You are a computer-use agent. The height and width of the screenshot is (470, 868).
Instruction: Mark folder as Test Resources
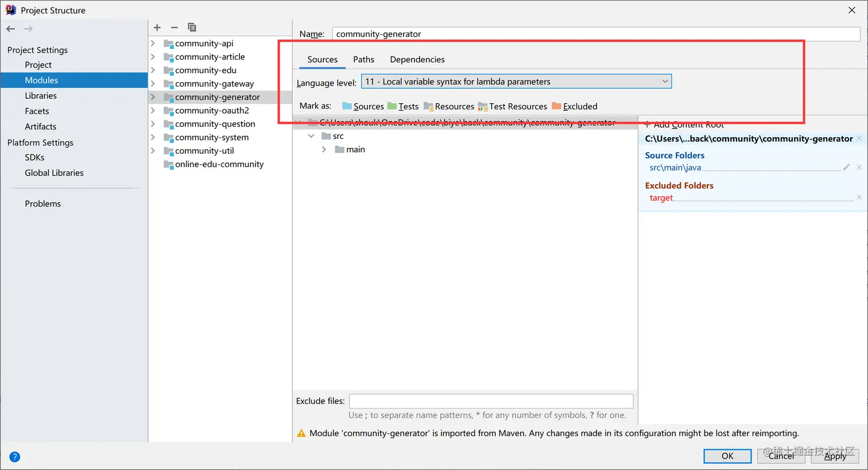pyautogui.click(x=513, y=106)
